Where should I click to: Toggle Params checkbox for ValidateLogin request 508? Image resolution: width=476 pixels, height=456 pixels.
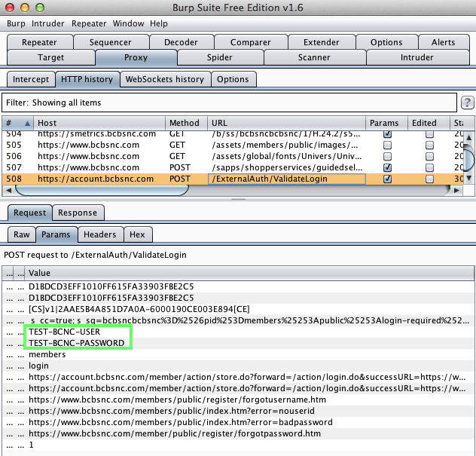point(387,179)
